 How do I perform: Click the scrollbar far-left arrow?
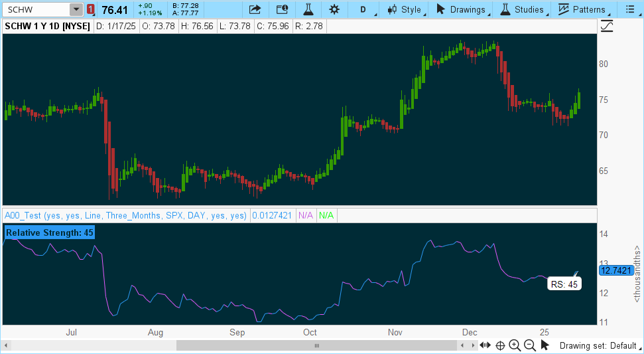(6, 345)
